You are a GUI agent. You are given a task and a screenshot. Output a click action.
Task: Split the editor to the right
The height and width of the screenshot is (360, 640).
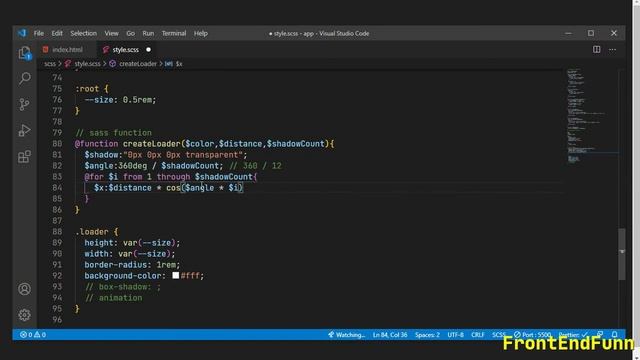[596, 49]
